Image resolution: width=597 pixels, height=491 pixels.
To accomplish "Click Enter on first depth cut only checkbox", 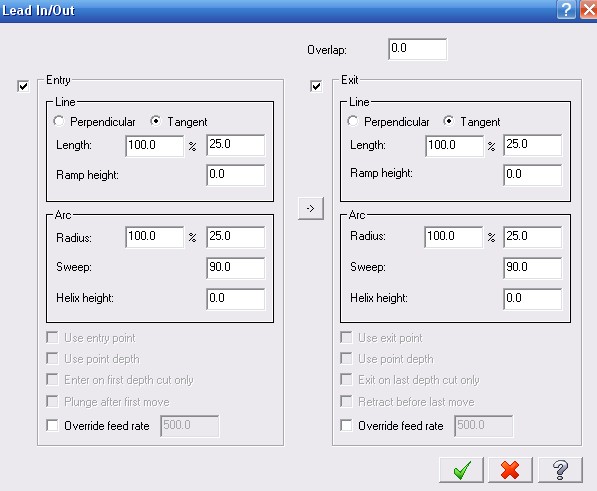I will coord(52,379).
